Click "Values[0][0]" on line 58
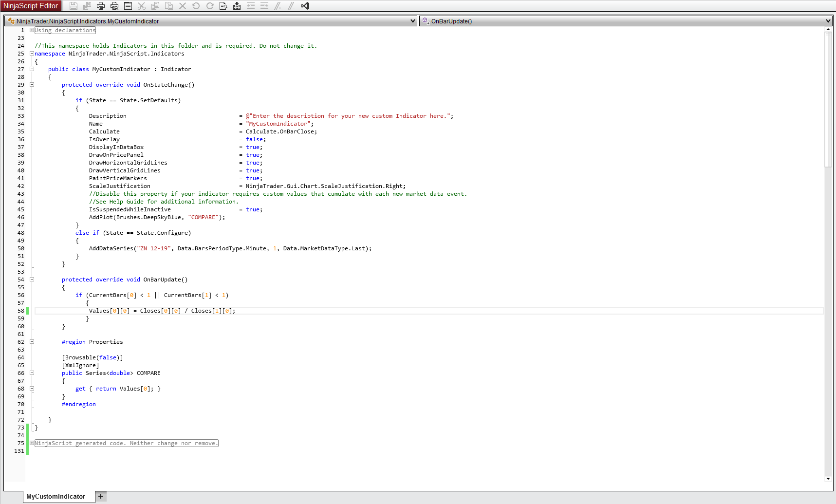Screen dimensions: 836x504 [110, 311]
